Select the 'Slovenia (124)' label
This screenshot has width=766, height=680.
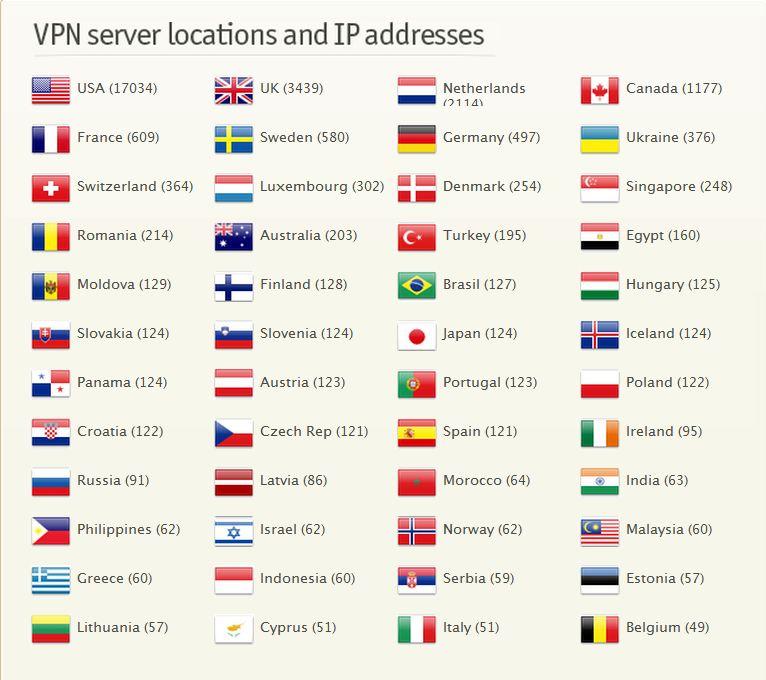point(306,333)
